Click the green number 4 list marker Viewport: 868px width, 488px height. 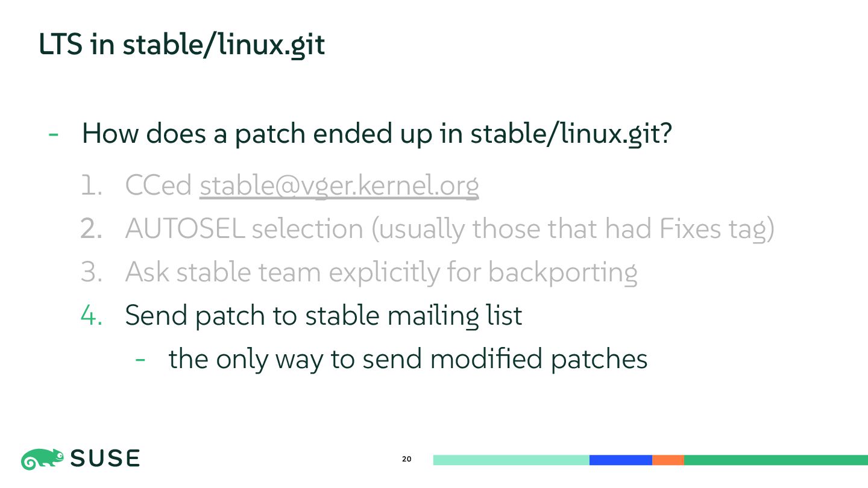point(92,316)
